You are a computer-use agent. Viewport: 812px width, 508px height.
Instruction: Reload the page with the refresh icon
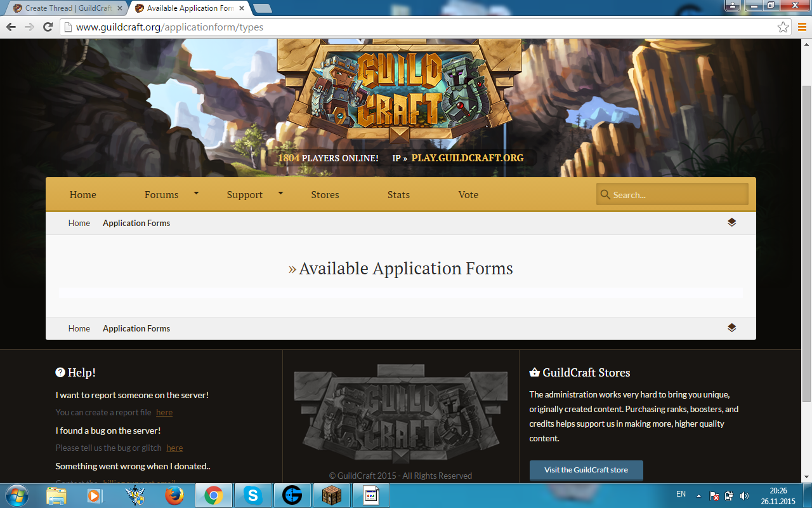click(48, 27)
